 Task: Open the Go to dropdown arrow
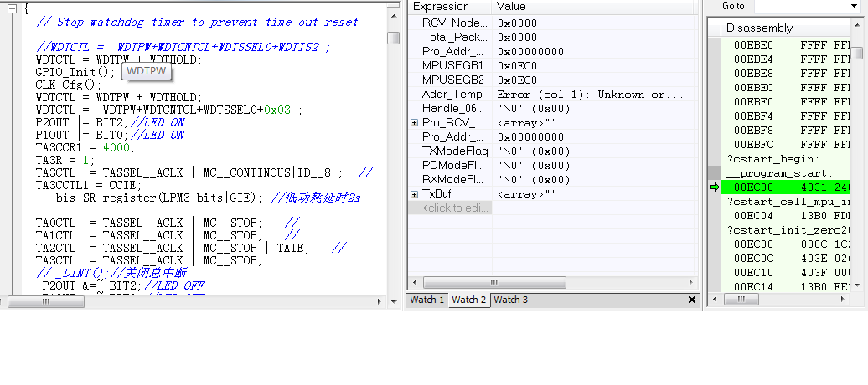853,6
